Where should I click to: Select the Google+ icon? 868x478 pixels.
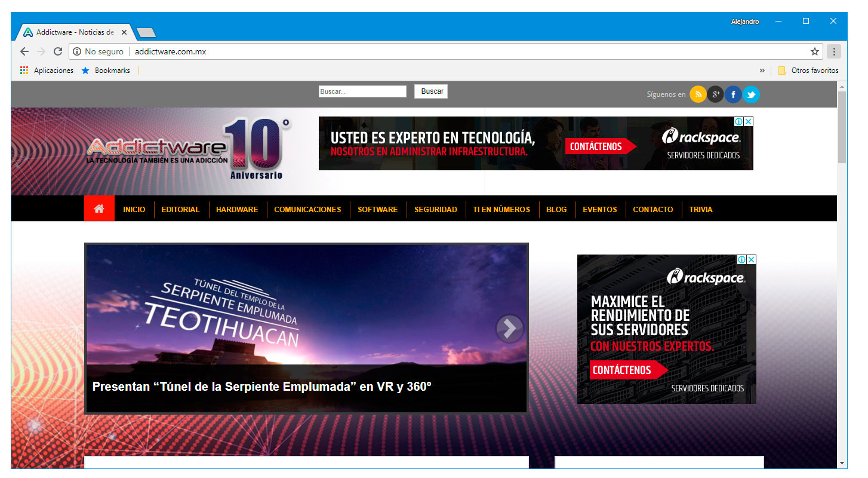(x=715, y=94)
